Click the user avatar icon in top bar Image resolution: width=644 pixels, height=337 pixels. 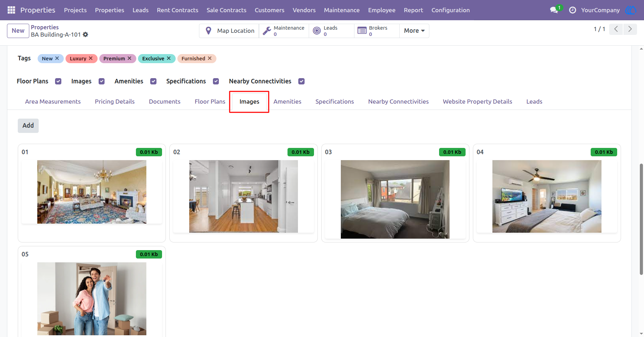(631, 10)
